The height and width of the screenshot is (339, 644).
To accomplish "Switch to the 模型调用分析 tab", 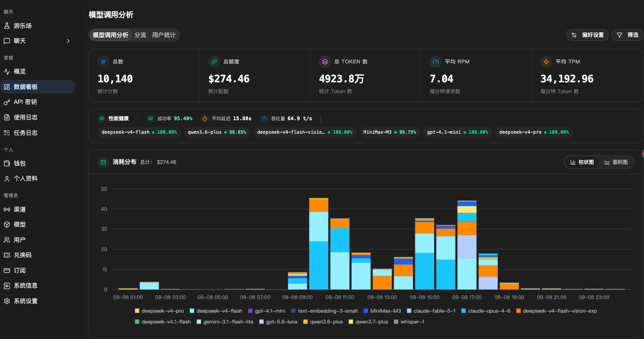I will pos(110,35).
